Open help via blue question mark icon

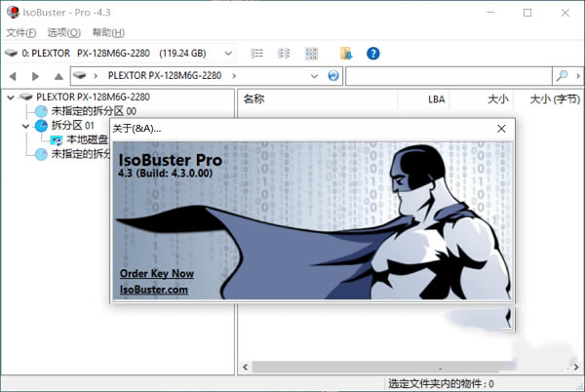click(373, 54)
